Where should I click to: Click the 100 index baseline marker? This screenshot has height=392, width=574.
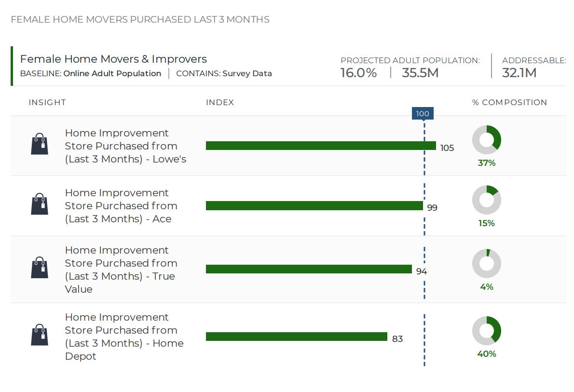click(423, 113)
